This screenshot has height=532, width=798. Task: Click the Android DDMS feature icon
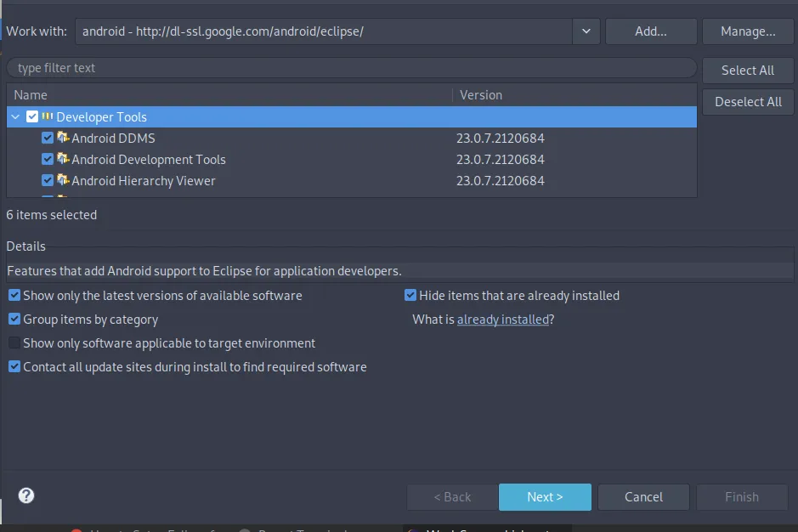tap(63, 138)
